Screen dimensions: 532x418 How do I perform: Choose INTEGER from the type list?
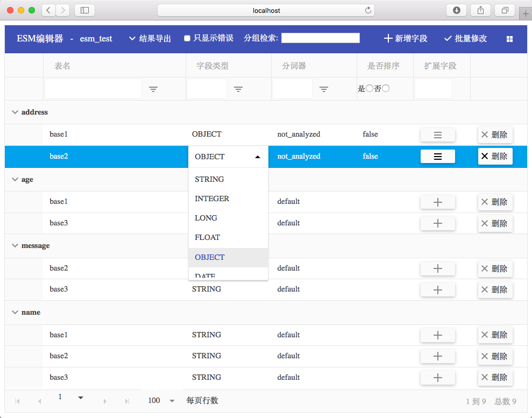228,199
